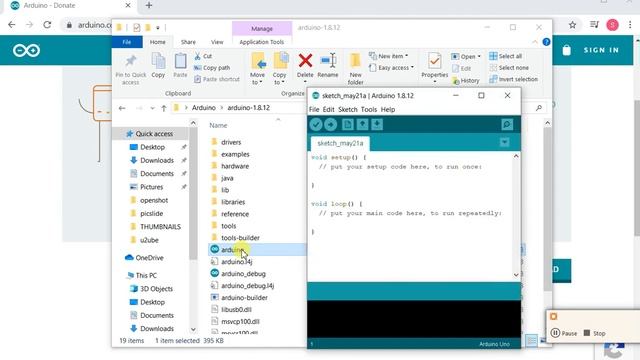Screen dimensions: 640x360
Task: Select the arduino-builder file
Action: (x=244, y=298)
